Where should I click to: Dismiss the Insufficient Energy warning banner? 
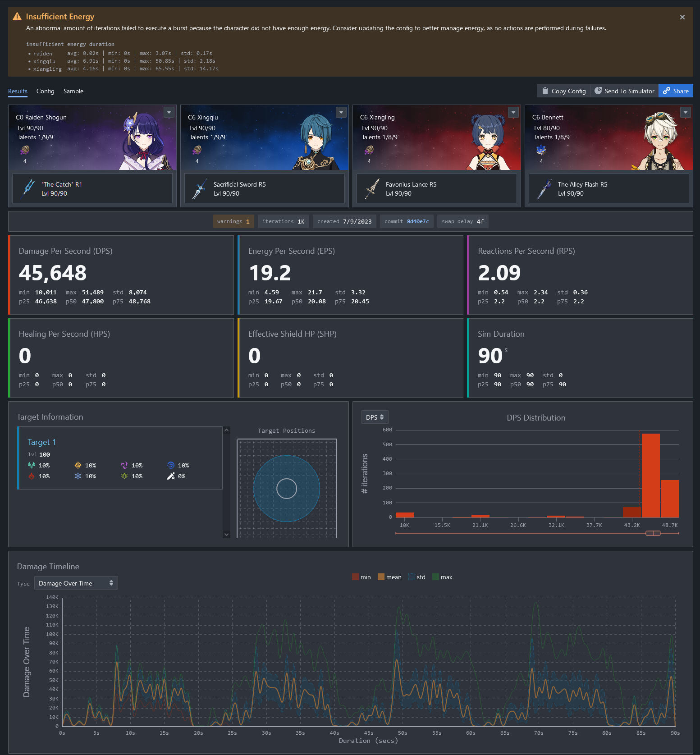point(682,17)
